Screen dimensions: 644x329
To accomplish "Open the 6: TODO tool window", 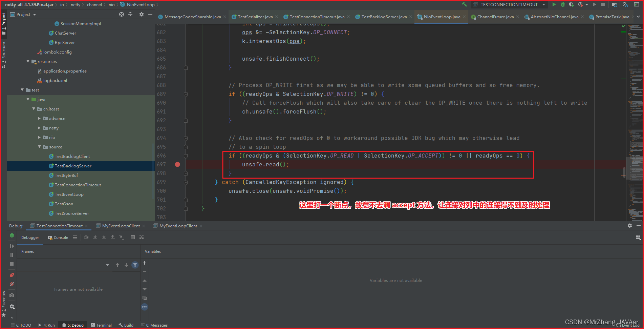I will (x=21, y=325).
